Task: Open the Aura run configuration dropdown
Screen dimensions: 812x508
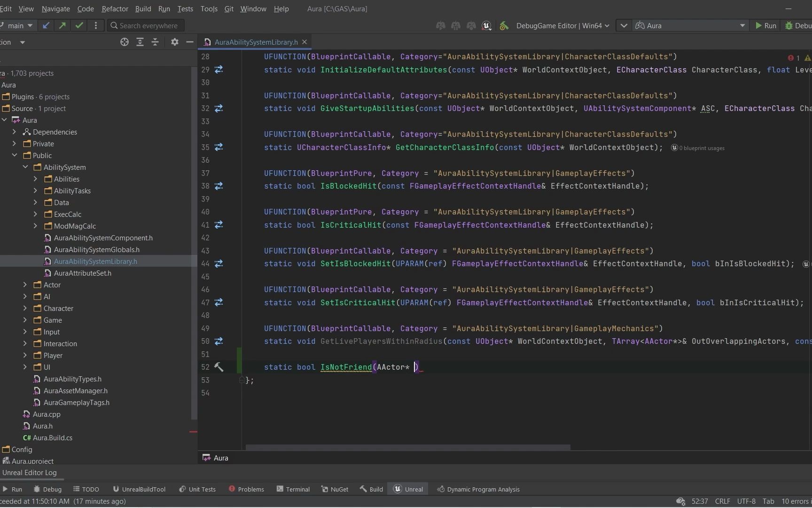Action: pos(690,26)
